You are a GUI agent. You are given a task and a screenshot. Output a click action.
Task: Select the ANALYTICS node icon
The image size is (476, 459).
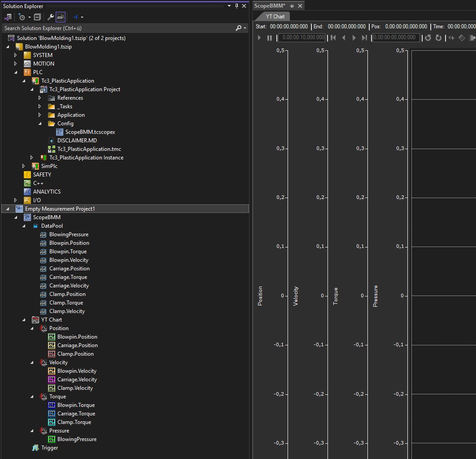pos(27,191)
